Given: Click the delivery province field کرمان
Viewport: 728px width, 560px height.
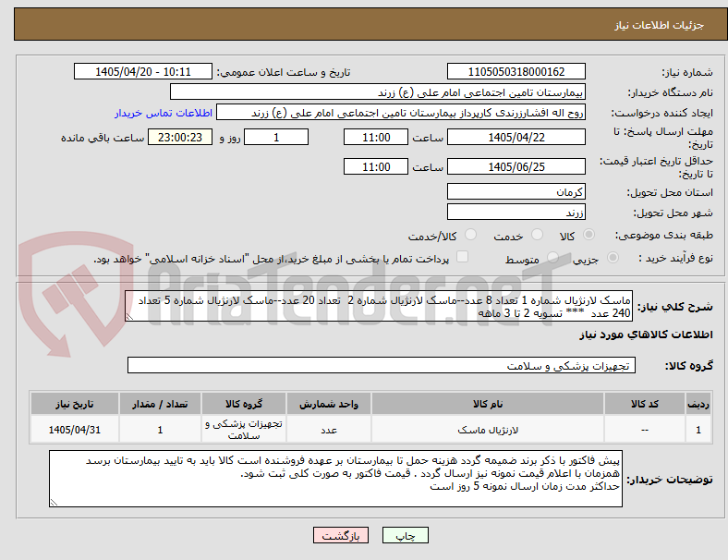Looking at the screenshot, I should 516,191.
